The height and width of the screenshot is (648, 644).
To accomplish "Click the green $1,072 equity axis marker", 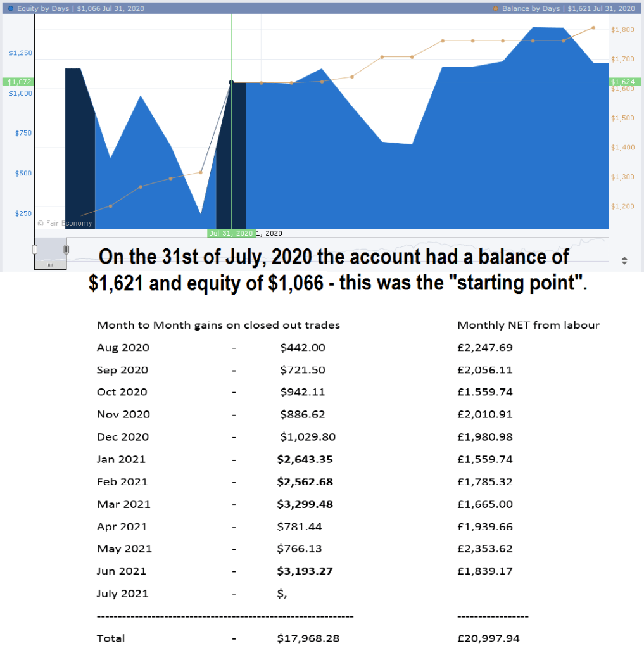I will click(x=16, y=82).
